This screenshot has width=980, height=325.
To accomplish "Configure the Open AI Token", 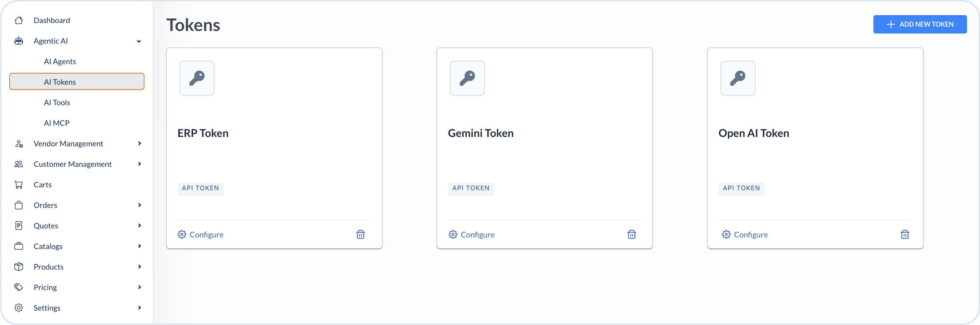I will click(x=751, y=235).
